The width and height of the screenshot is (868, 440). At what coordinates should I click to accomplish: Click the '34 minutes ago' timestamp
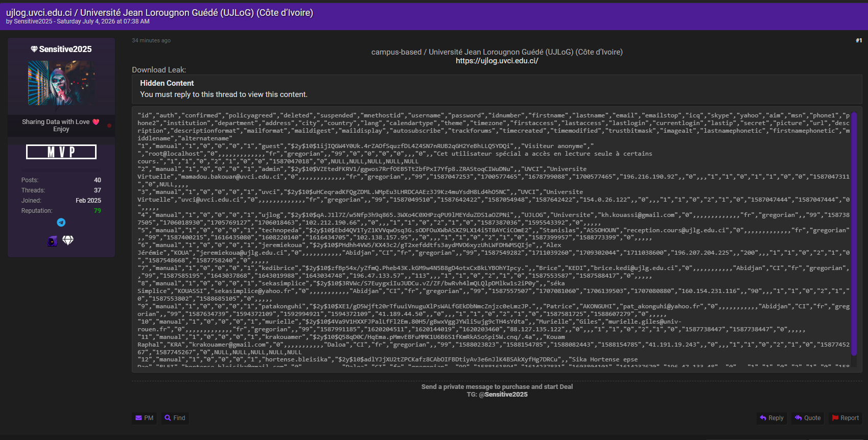(151, 40)
